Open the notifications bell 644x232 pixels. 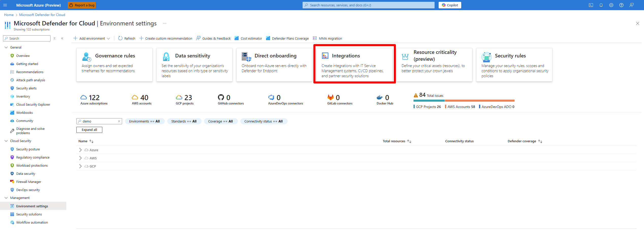(x=601, y=5)
